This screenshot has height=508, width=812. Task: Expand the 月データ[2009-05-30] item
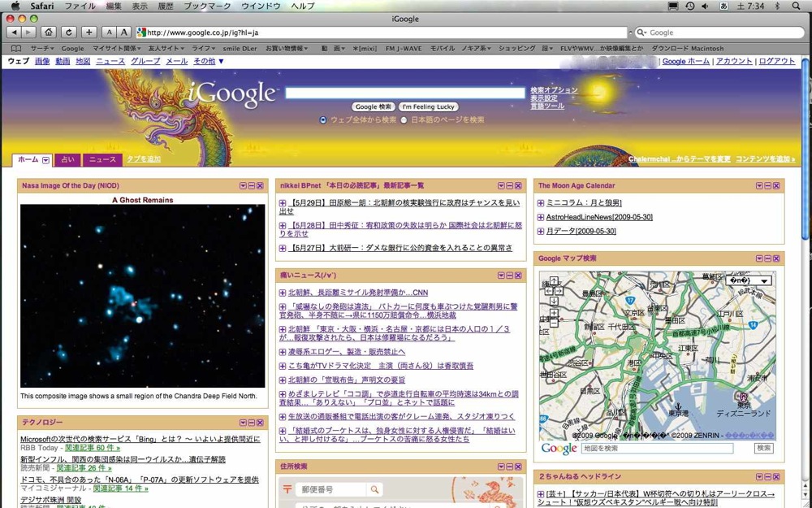point(541,232)
